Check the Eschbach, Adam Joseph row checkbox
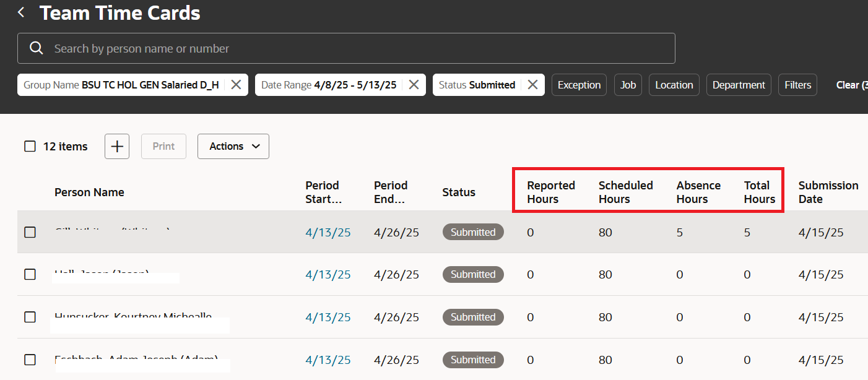868x380 pixels. coord(30,360)
